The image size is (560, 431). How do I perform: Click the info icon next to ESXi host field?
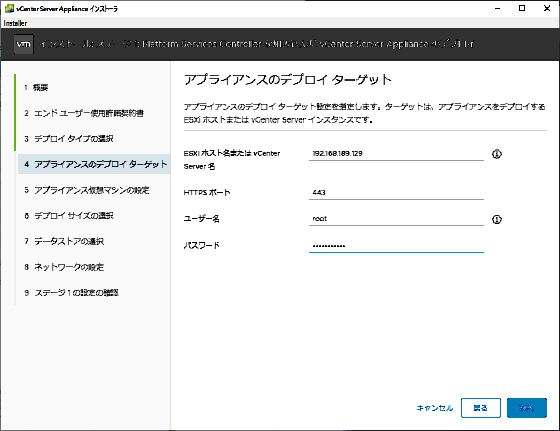[x=497, y=154]
